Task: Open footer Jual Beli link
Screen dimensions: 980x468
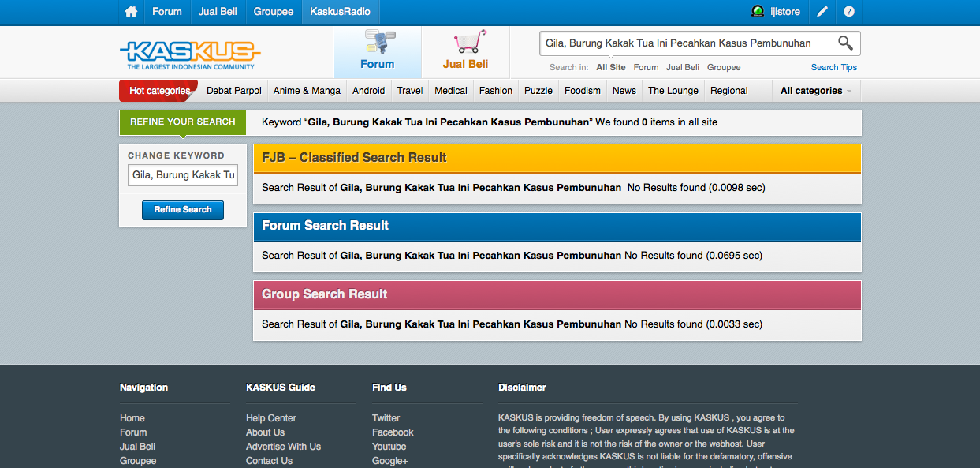Action: 138,447
